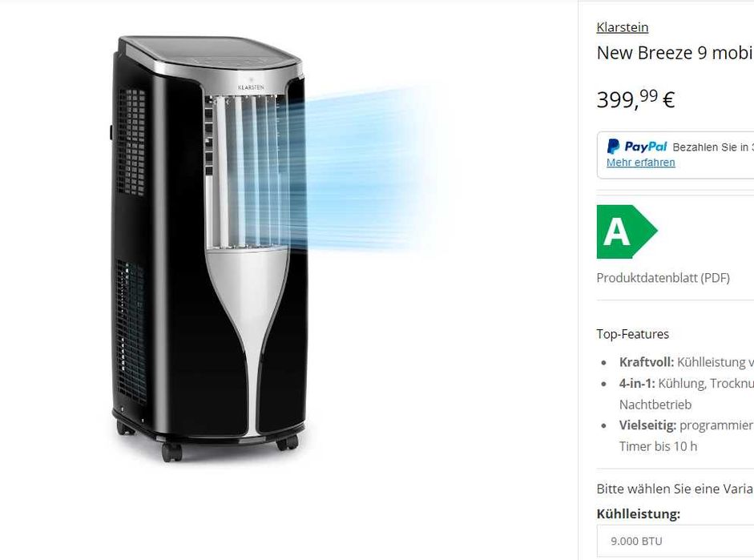754x560 pixels.
Task: Click the black air conditioner product image
Action: tap(208, 248)
